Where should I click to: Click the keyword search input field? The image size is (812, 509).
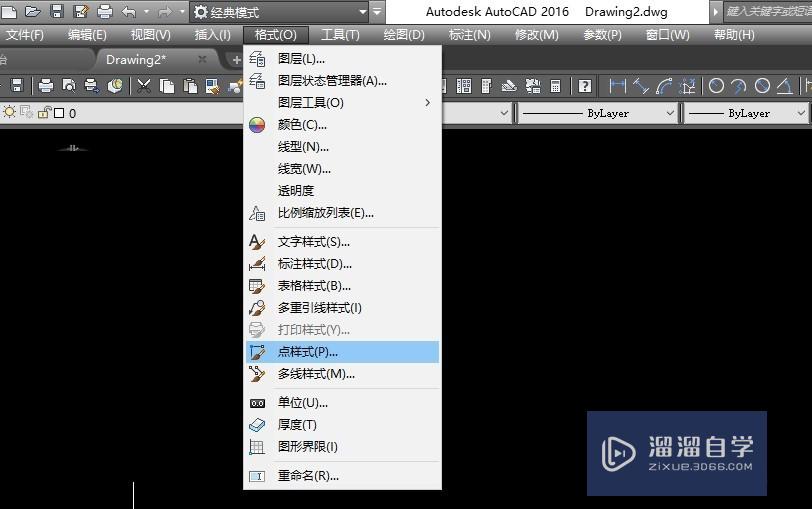click(767, 11)
